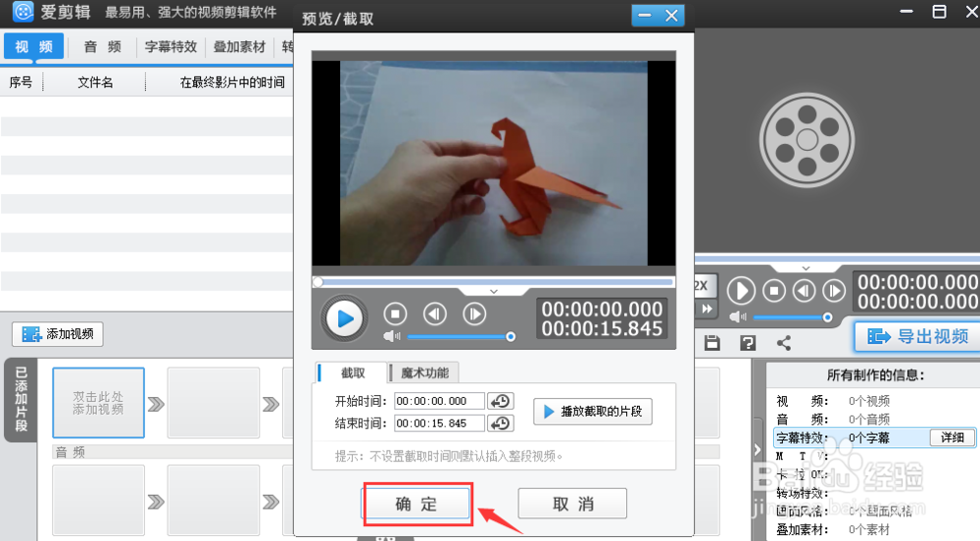Switch to the 截取 tab

[352, 373]
